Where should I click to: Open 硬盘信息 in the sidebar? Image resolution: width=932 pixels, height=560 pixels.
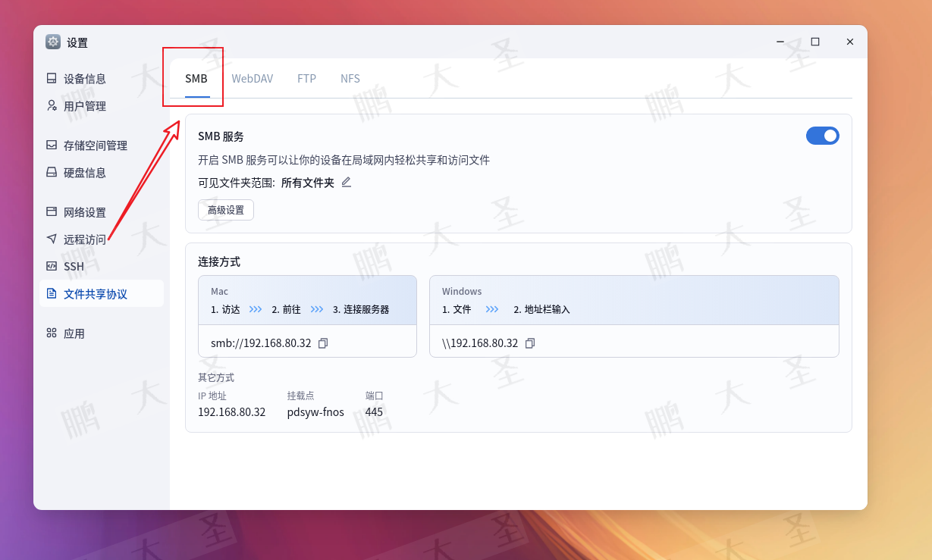(x=102, y=173)
